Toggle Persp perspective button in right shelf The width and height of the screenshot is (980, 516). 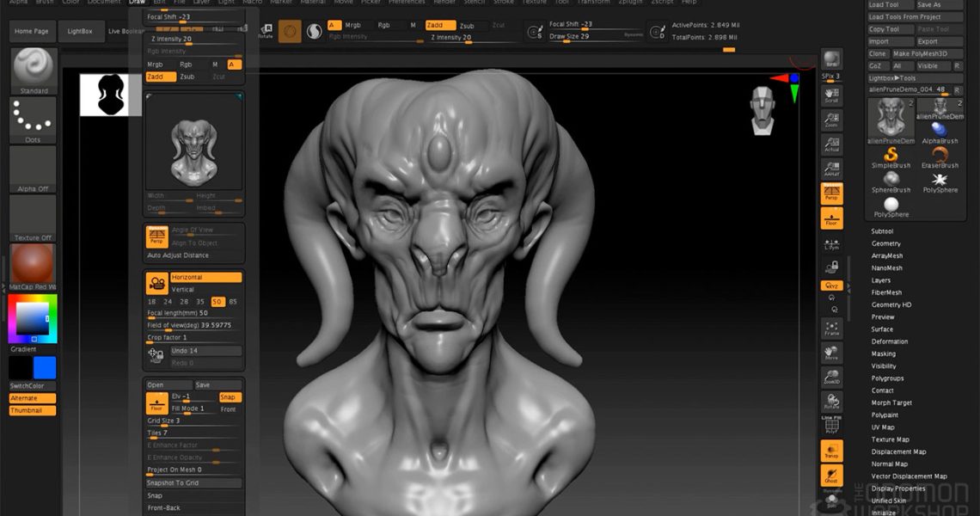point(831,193)
